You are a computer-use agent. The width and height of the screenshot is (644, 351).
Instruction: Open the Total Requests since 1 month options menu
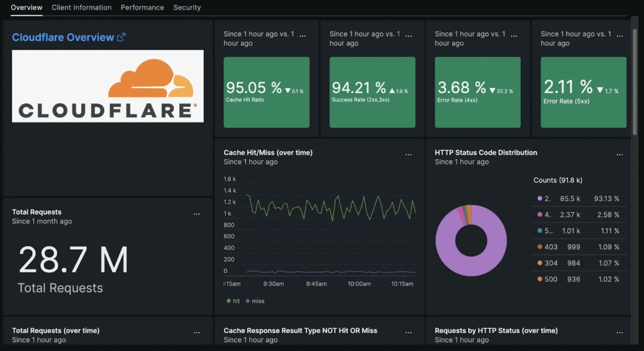pos(197,214)
